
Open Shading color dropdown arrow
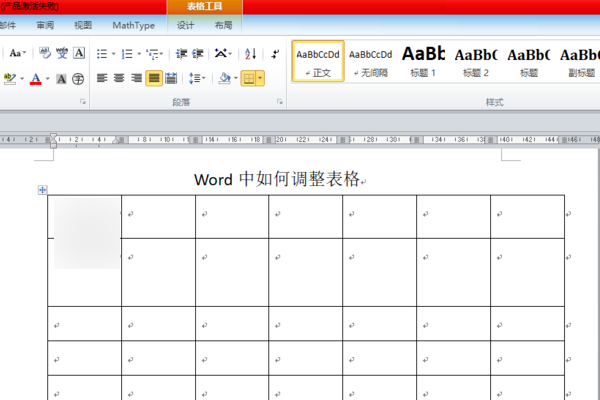coord(236,78)
